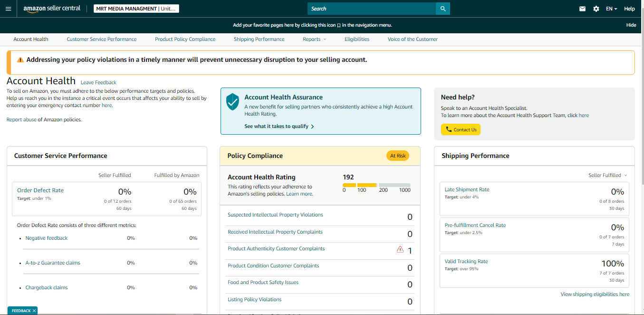Click the warning triangle in the policy banner
644x315 pixels.
(20, 60)
